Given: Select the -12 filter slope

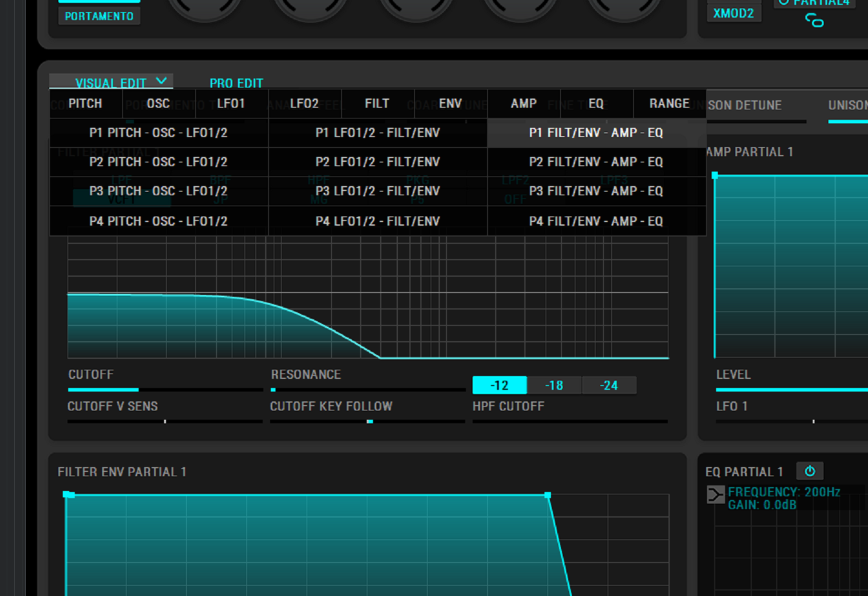Looking at the screenshot, I should [x=499, y=386].
